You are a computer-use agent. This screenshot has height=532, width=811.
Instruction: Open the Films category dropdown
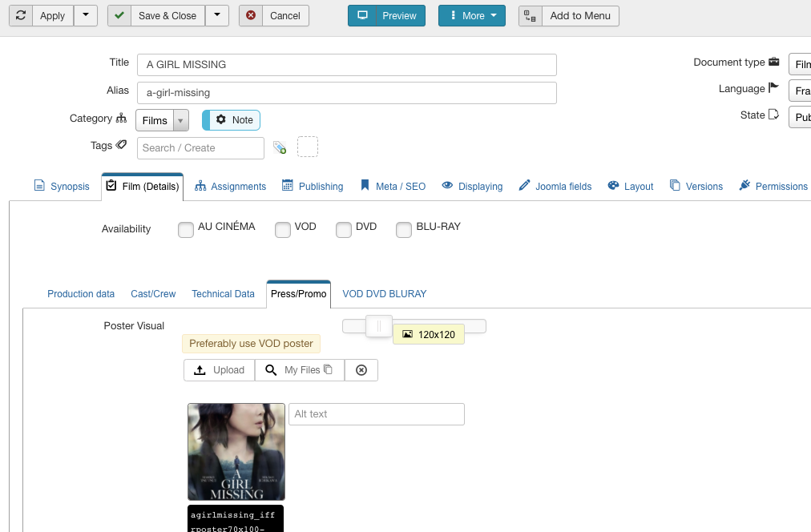click(163, 120)
